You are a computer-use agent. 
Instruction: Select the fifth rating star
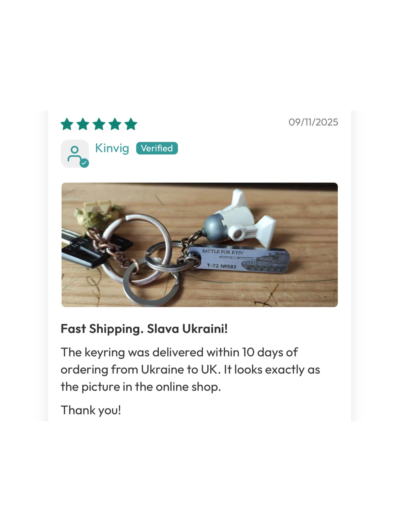point(131,124)
